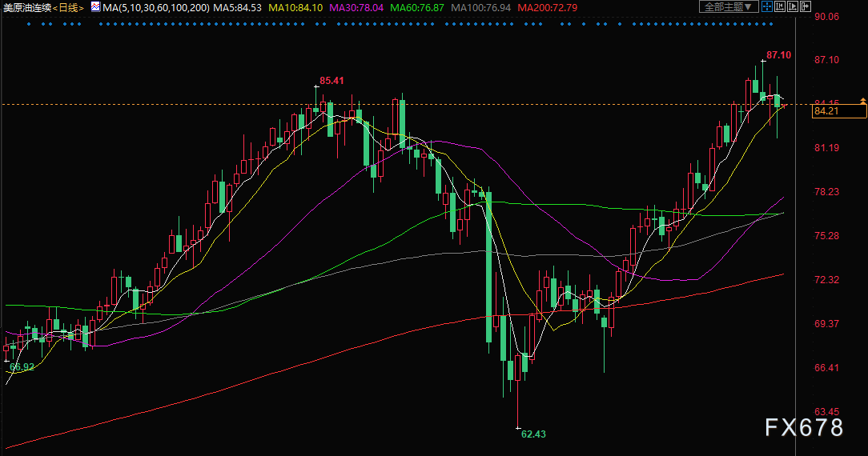This screenshot has height=456, width=868.
Task: Click the 美原油连续 symbol title
Action: point(27,8)
